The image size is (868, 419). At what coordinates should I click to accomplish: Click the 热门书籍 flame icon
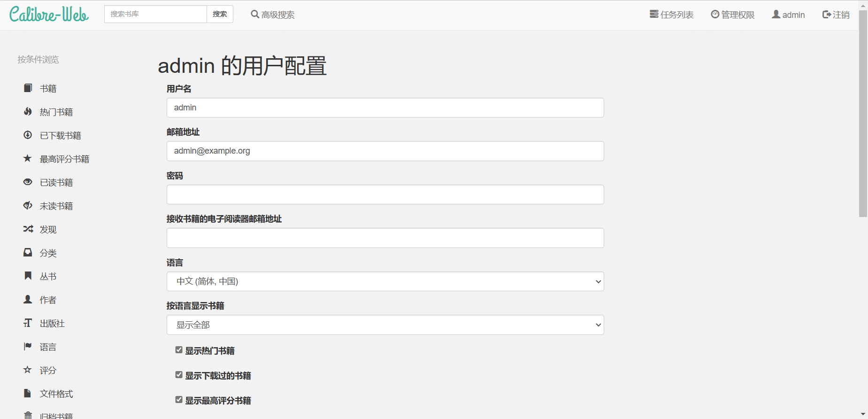tap(28, 111)
